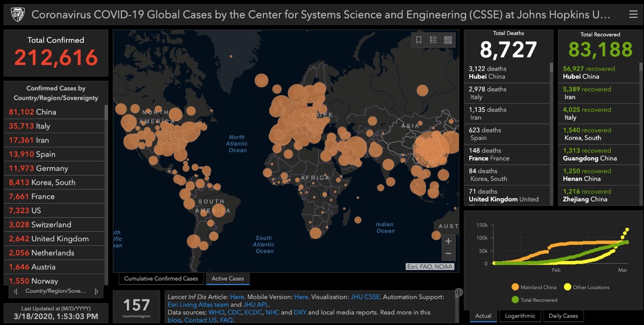Viewport: 644px width, 325px height.
Task: Click 84 deaths Korea, South entry
Action: click(507, 175)
